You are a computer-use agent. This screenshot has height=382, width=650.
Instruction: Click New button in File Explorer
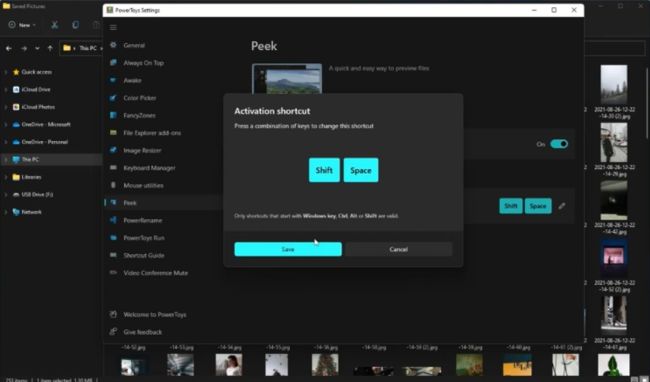click(x=22, y=25)
